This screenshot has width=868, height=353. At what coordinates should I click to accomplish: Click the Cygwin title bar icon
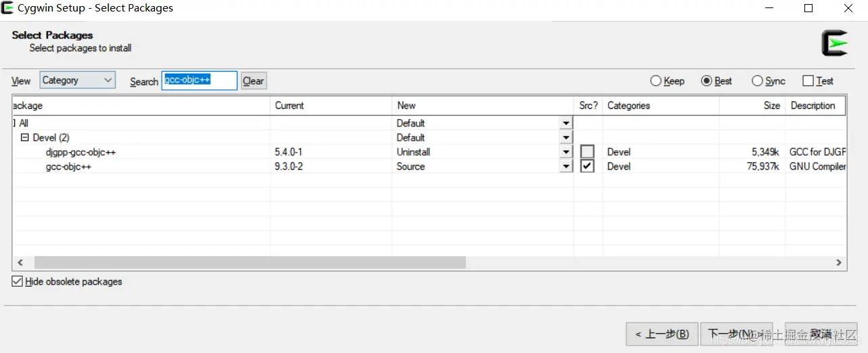pos(8,8)
